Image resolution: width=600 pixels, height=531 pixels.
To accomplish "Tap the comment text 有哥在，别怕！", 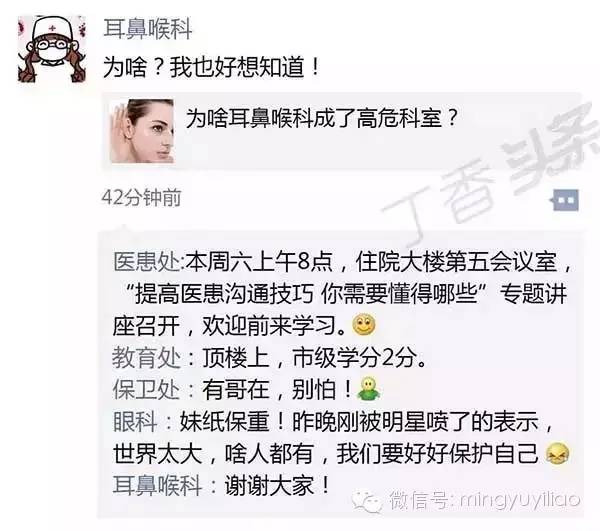I will coord(277,389).
